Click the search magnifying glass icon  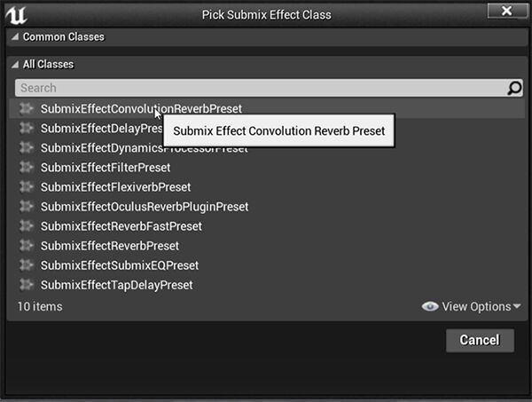point(514,88)
